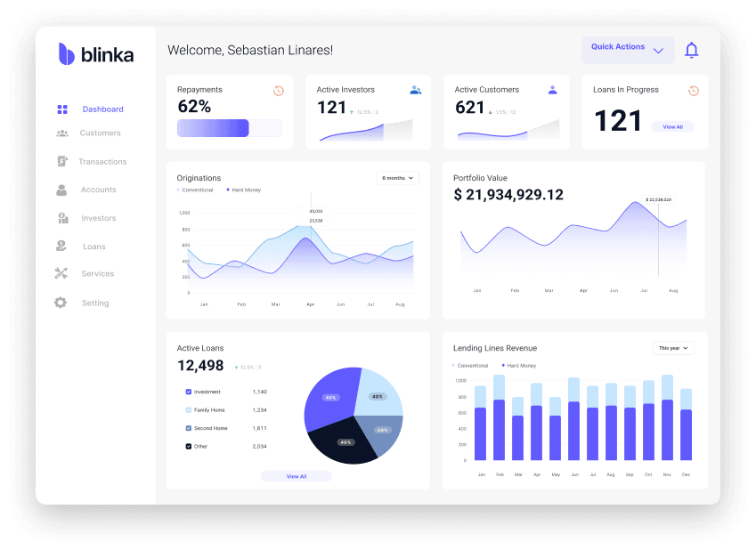This screenshot has width=756, height=550.
Task: Click the blinka logo icon
Action: tap(67, 54)
